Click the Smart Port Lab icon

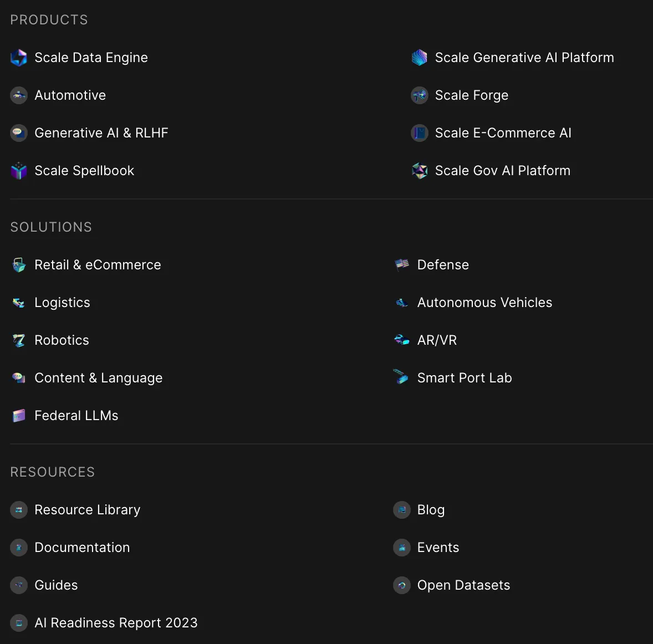tap(401, 377)
